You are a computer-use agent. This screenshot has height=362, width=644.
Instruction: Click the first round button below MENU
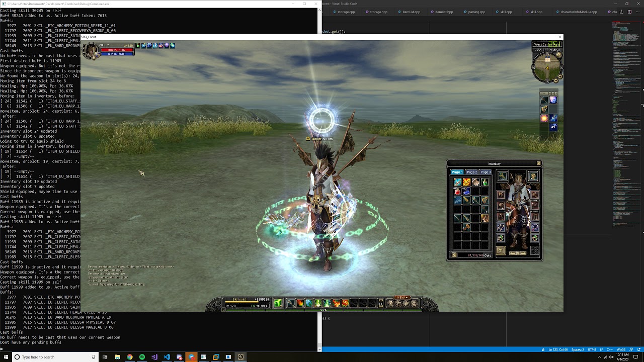coord(390,303)
